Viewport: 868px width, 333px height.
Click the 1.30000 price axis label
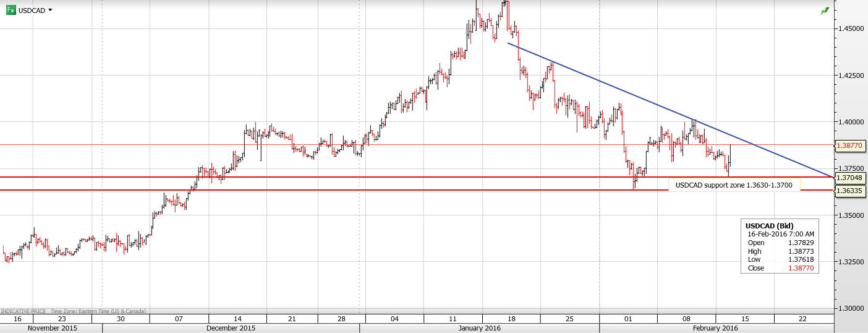pos(851,308)
